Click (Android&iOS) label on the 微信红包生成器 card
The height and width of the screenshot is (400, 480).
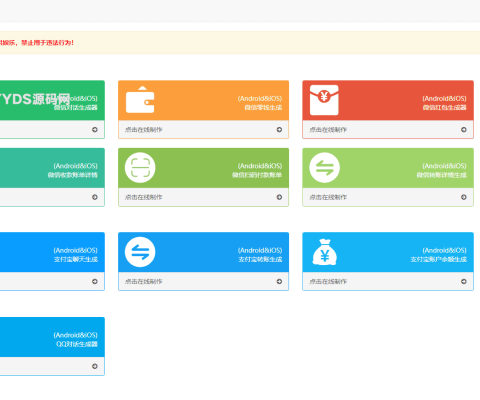click(444, 98)
